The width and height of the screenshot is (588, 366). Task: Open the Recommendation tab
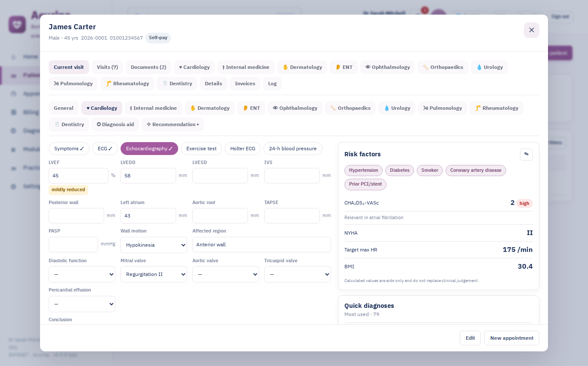(173, 124)
